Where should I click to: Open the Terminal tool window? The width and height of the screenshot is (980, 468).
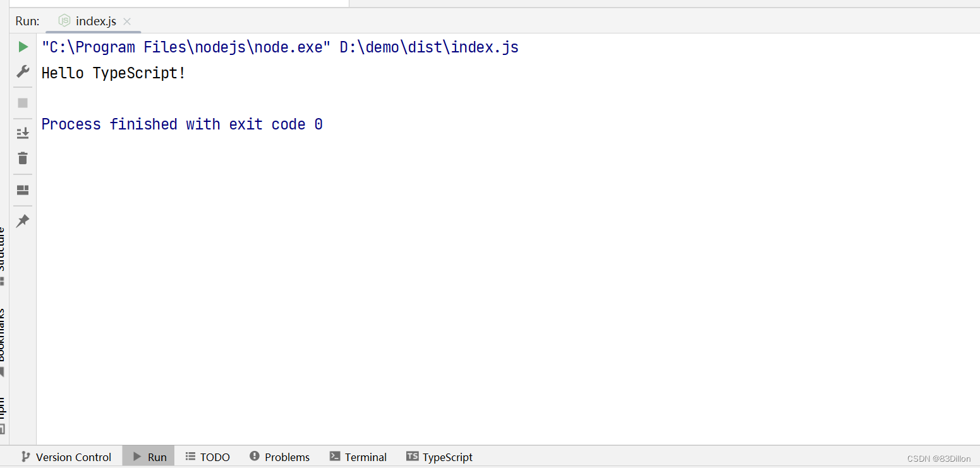click(358, 457)
